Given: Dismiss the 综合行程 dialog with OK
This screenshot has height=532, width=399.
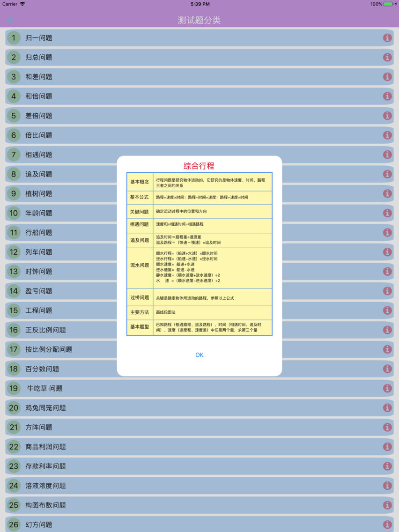Looking at the screenshot, I should 199,355.
